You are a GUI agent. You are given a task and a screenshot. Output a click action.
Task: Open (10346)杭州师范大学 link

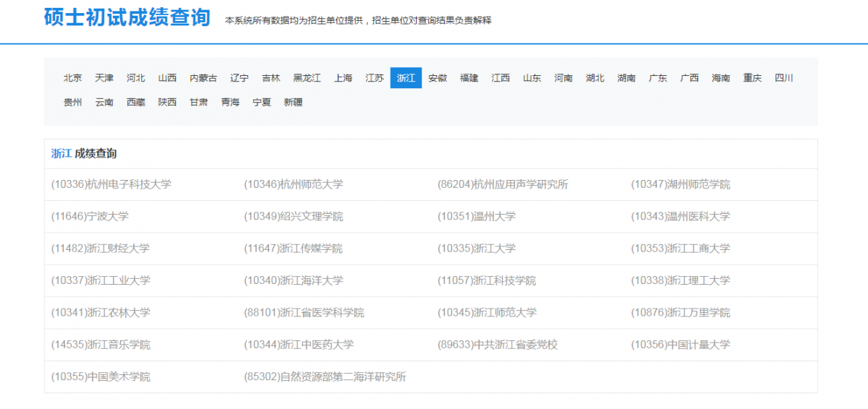click(294, 184)
